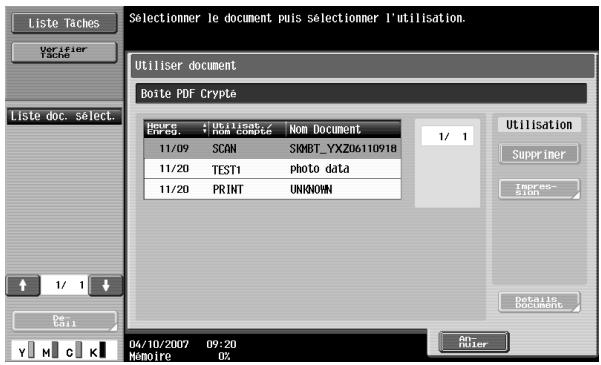Click the TEST1 user cell

click(227, 169)
